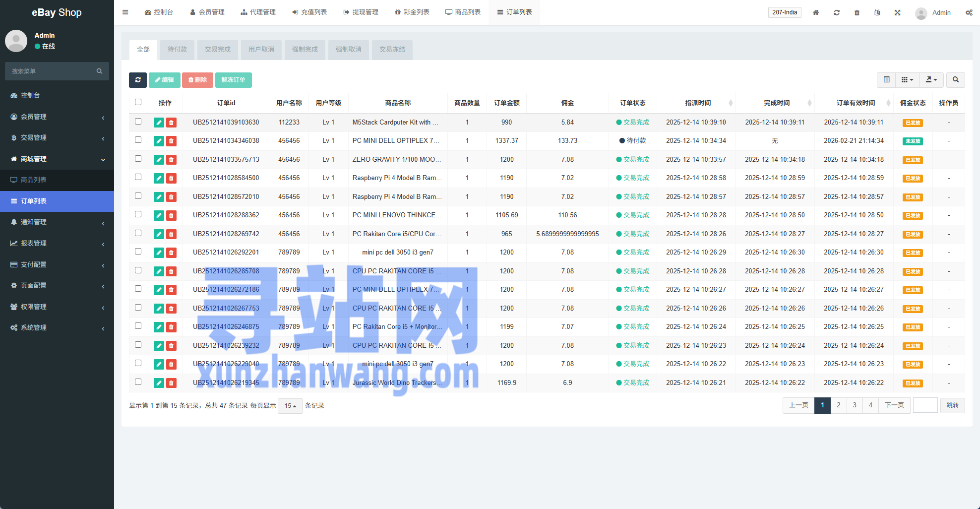Click the 解冻订单 button

coord(233,80)
